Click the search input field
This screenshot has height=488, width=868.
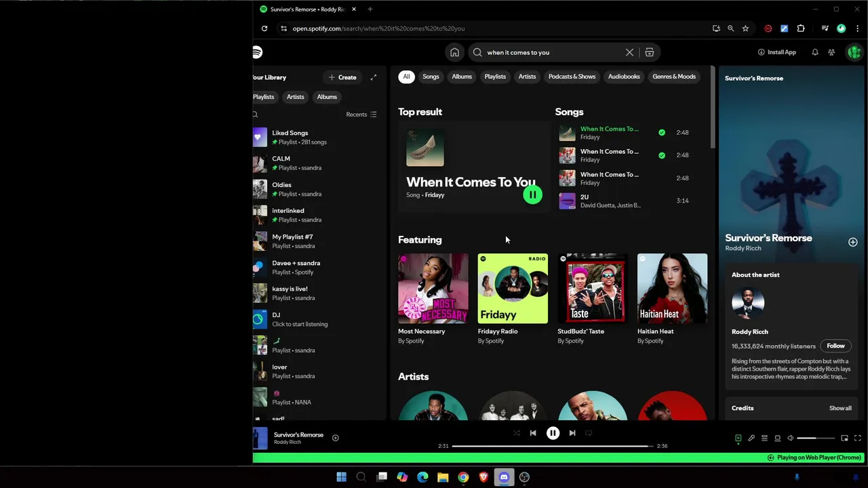click(552, 52)
